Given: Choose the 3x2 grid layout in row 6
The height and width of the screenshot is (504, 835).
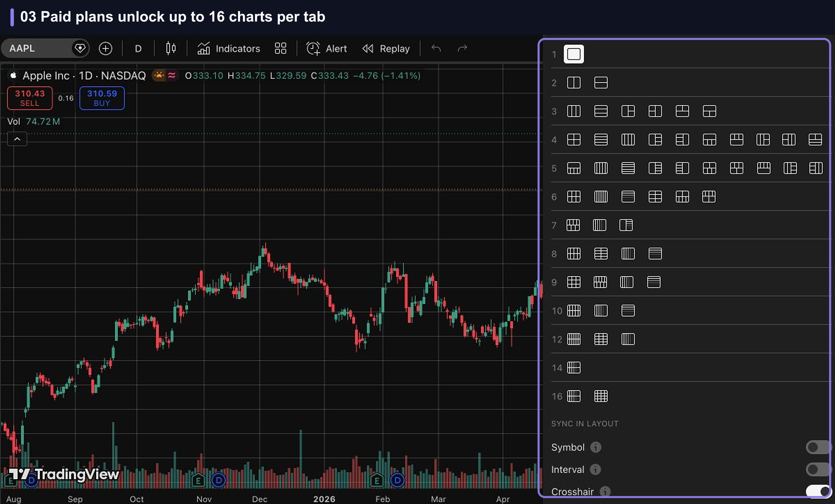Looking at the screenshot, I should point(574,197).
